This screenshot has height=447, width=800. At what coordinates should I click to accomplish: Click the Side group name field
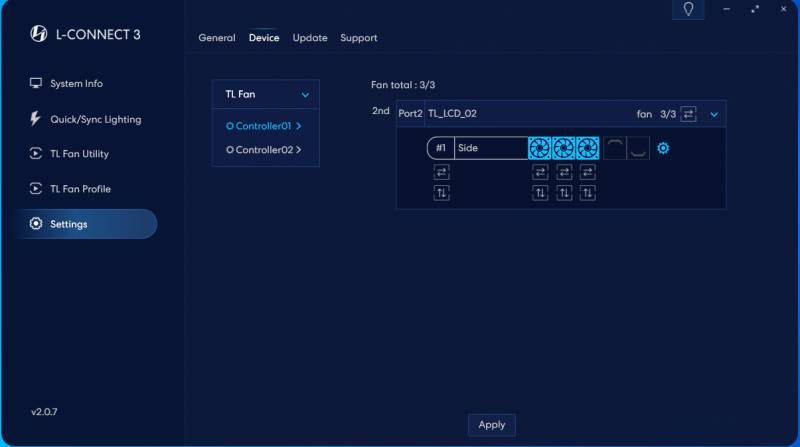click(x=491, y=148)
